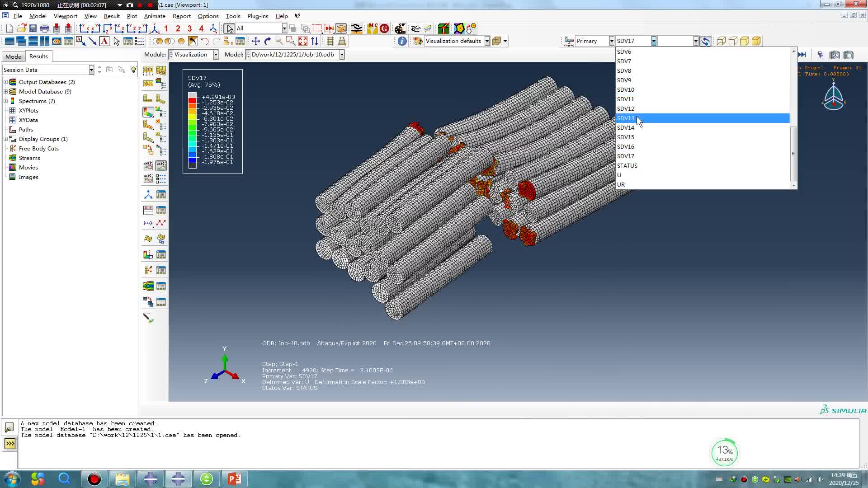Expand the Spectrums tree node
868x488 pixels.
click(x=6, y=101)
